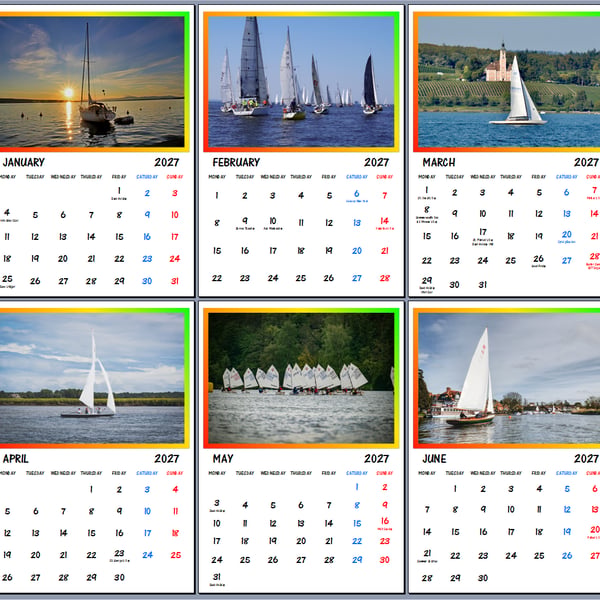The height and width of the screenshot is (600, 600).
Task: Click the Saturday column header in February
Action: (x=357, y=177)
